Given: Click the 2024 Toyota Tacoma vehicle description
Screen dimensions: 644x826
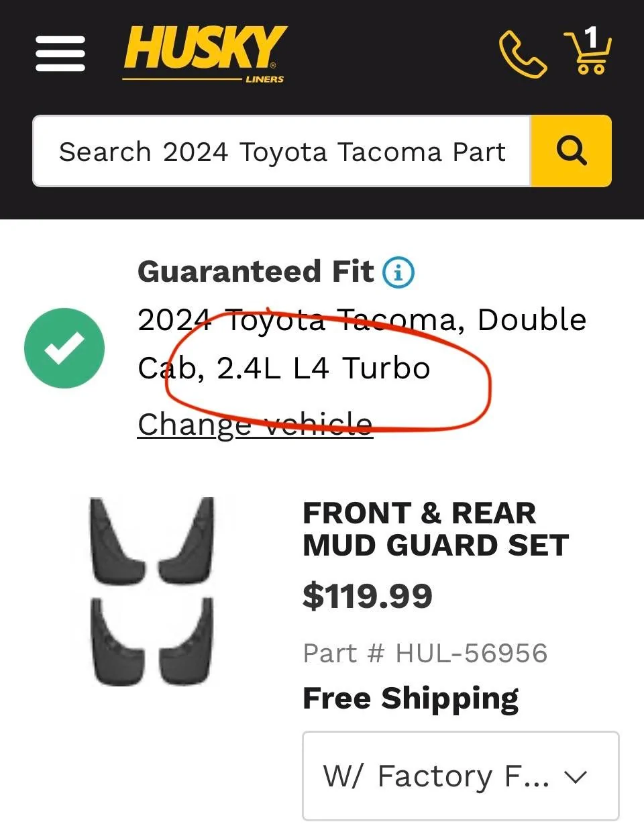Looking at the screenshot, I should click(x=362, y=344).
